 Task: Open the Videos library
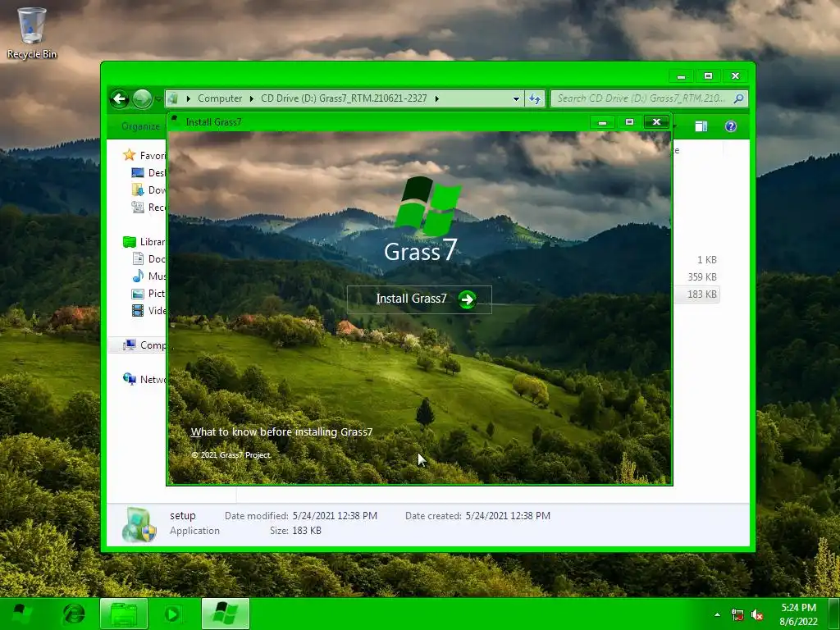[x=157, y=310]
